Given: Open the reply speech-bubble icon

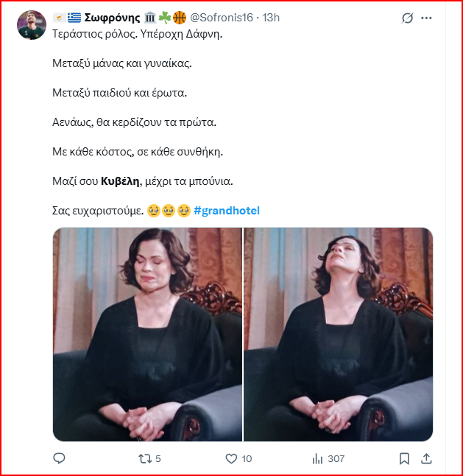Looking at the screenshot, I should coord(59,458).
